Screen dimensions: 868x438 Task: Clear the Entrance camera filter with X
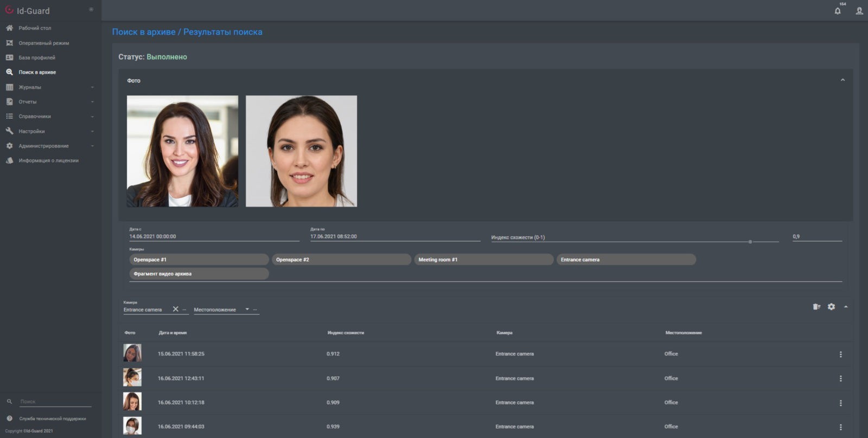[175, 309]
